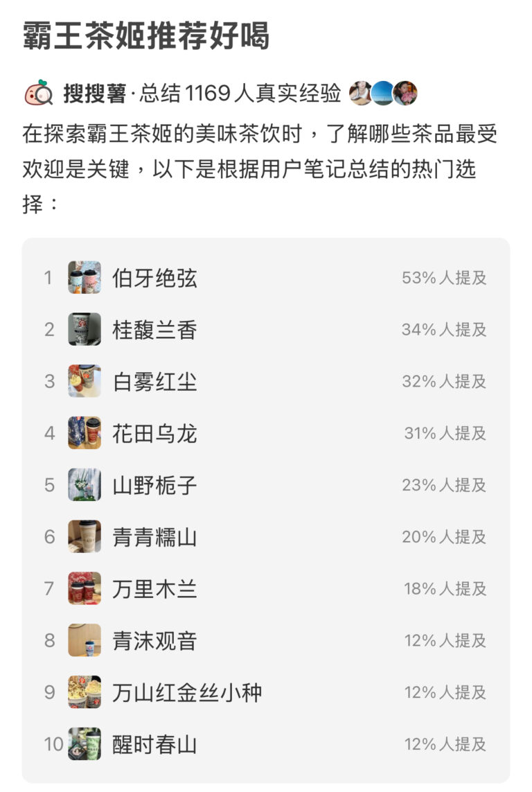Screen dimensions: 532x792
Task: Tap 20%人提及 beside 青青糯山
Action: click(x=444, y=536)
